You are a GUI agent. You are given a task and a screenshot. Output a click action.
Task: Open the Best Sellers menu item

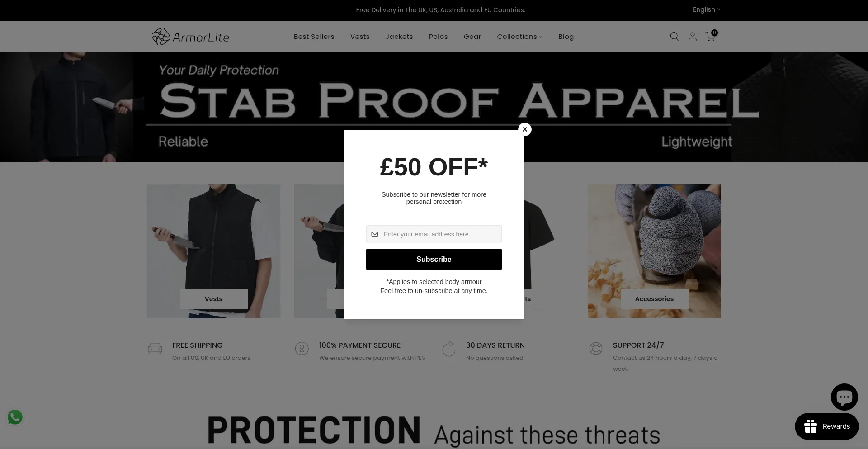point(314,37)
